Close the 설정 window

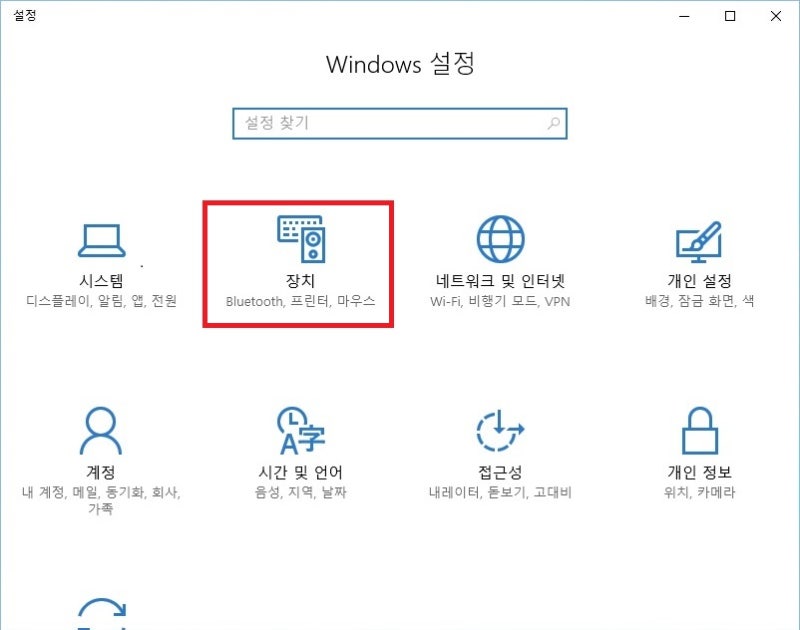click(x=776, y=16)
